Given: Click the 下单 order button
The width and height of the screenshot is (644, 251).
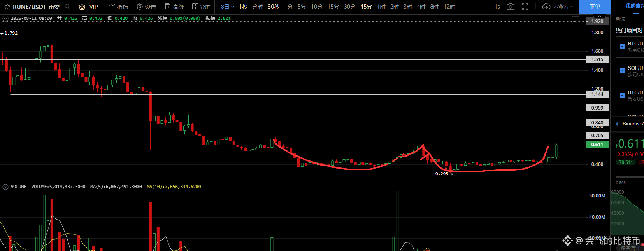Looking at the screenshot, I should 595,7.
